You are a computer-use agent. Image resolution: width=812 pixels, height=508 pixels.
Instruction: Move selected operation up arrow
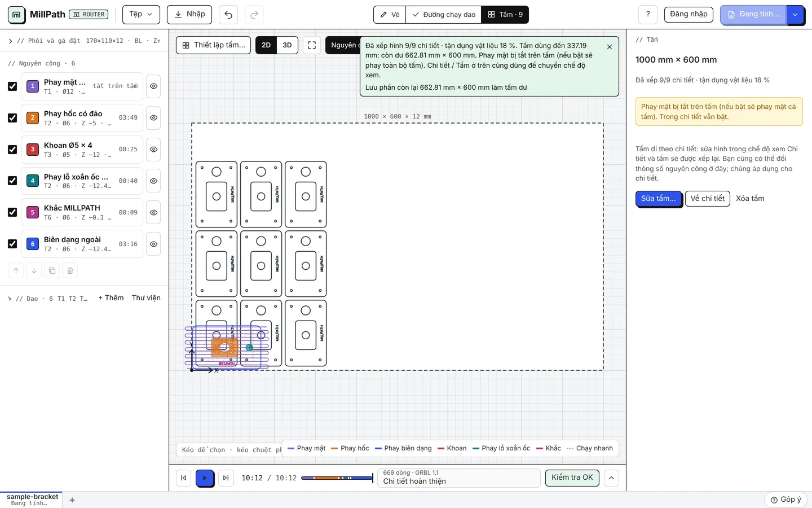click(x=16, y=271)
